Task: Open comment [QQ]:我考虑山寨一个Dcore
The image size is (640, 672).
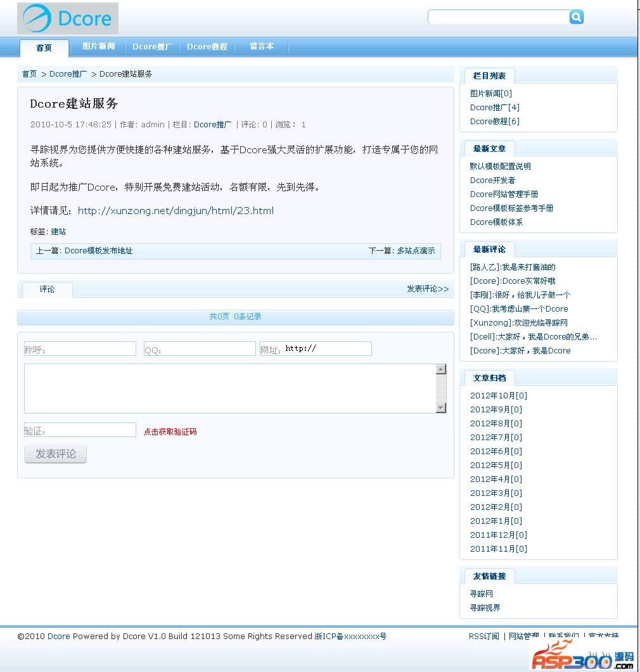Action: pos(519,308)
